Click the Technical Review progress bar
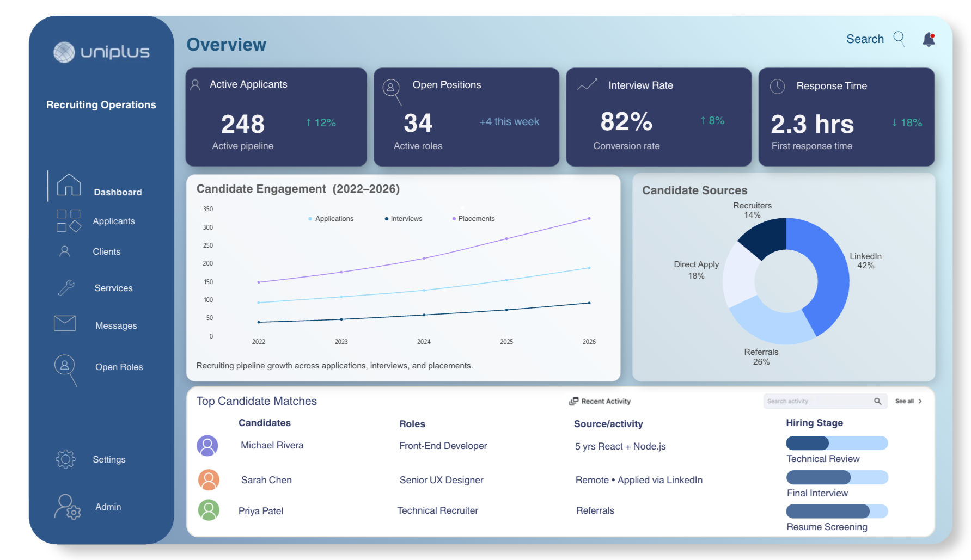This screenshot has width=971, height=560. [x=837, y=443]
